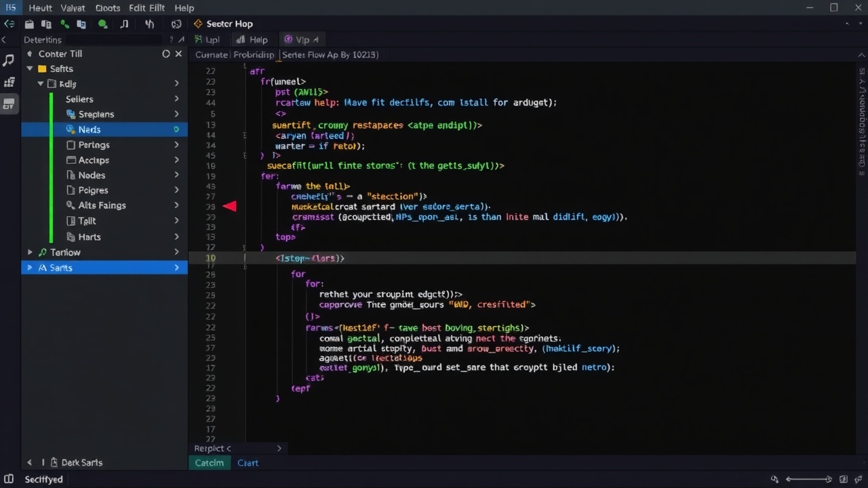Collapse the Kdlg tree node

(x=41, y=84)
